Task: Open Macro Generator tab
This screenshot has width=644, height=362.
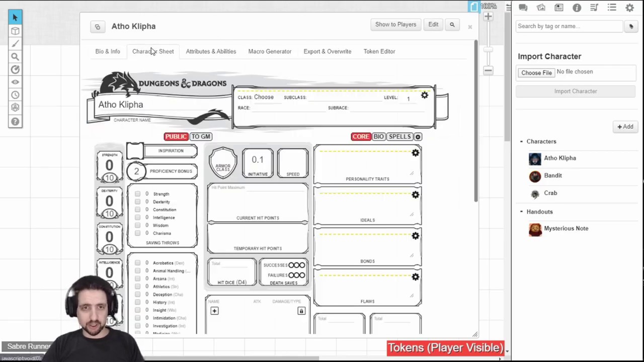Action: click(270, 51)
